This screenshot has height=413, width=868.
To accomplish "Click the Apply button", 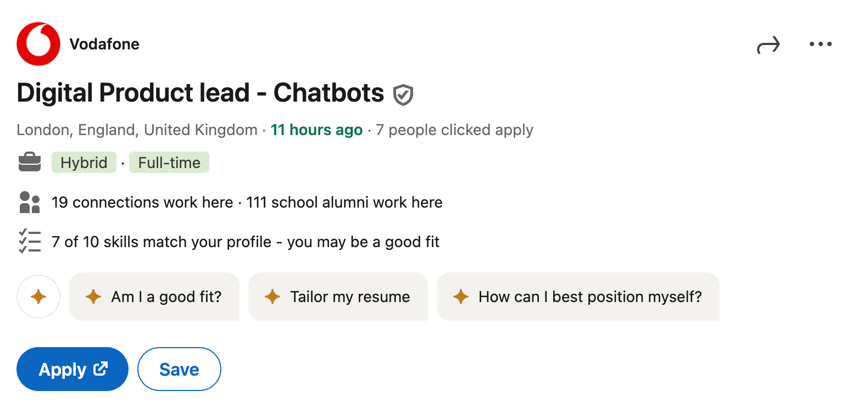I will (x=72, y=369).
